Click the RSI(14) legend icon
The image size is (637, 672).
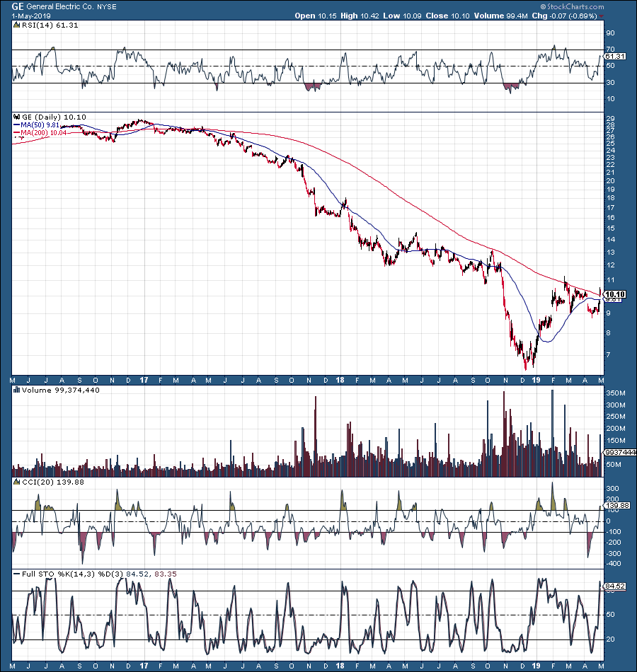coord(17,25)
